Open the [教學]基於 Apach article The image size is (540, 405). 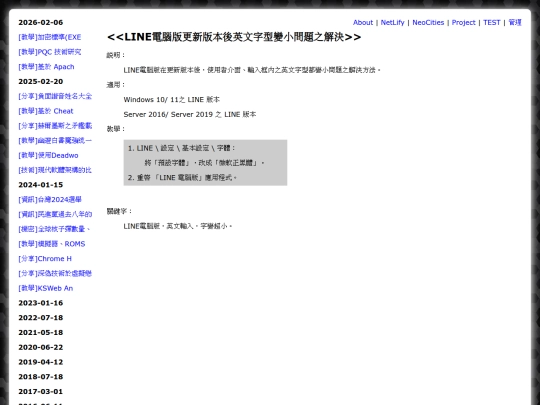(x=46, y=67)
